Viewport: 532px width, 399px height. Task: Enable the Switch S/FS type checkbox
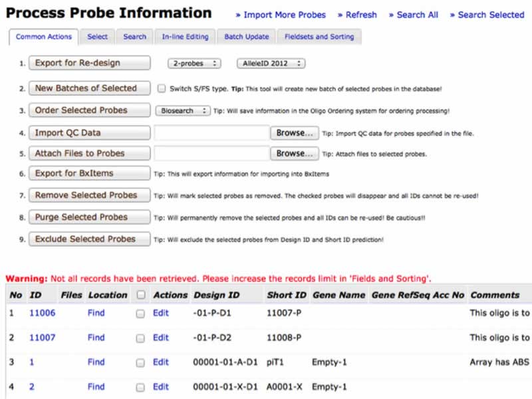[162, 88]
